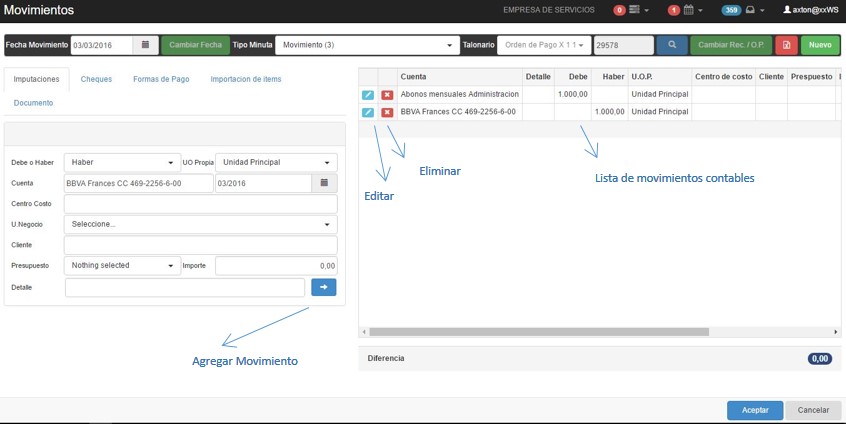Screen dimensions: 846x424
Task: Open the inbox notifications with 359 badge
Action: tap(741, 10)
